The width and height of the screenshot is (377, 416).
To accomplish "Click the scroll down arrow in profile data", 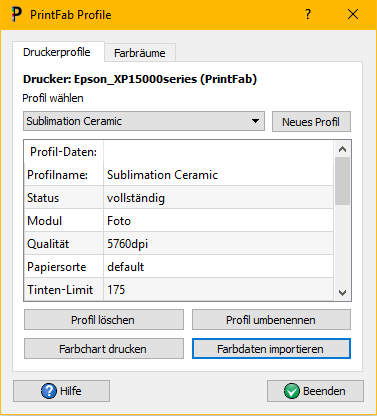I will pos(342,293).
